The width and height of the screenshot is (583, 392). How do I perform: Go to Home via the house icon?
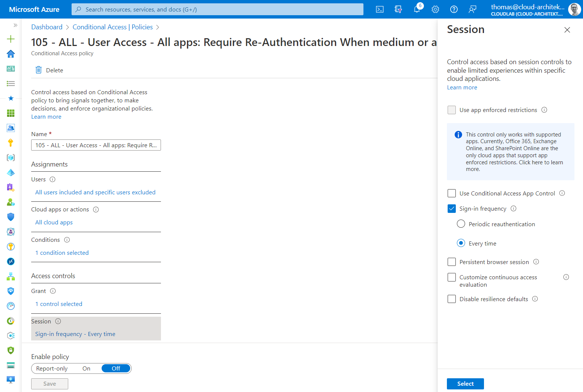[x=11, y=54]
